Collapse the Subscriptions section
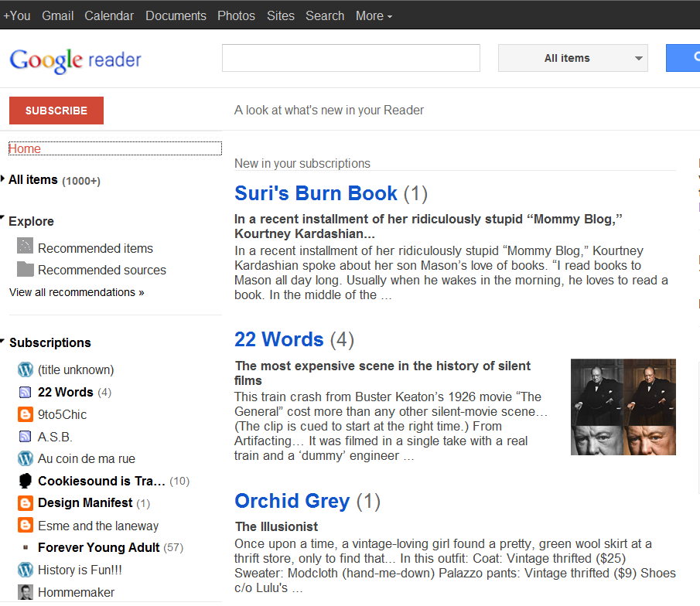 [x=2, y=341]
